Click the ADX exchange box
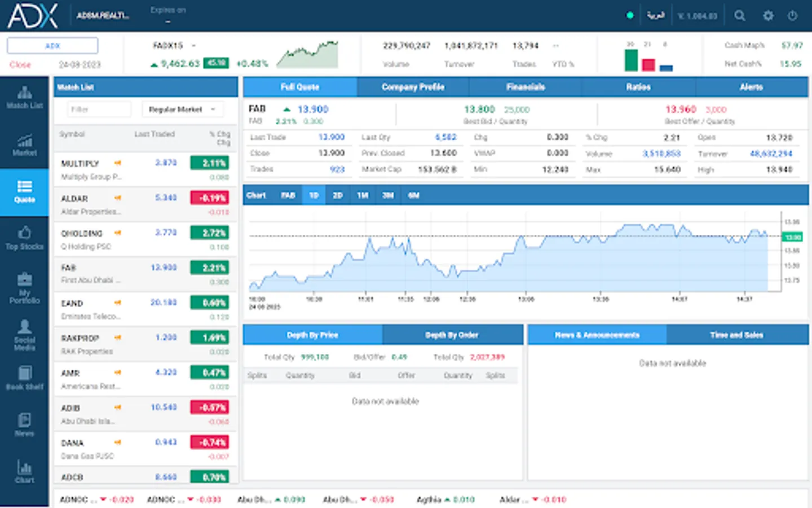The image size is (812, 508). pyautogui.click(x=52, y=46)
